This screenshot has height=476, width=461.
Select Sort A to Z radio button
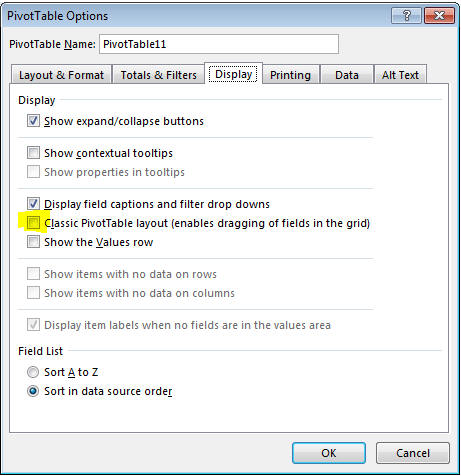click(33, 372)
